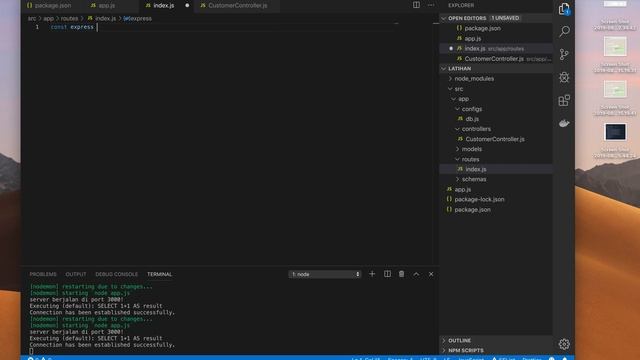Screen dimensions: 640x360
Task: Open db.js in file tree
Action: [472, 119]
